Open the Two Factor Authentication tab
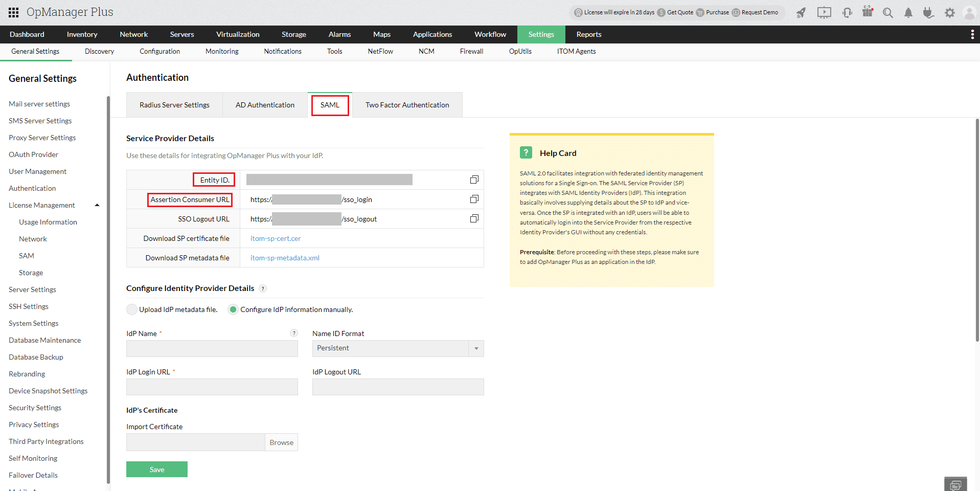Screen dimensions: 980x491 407,105
